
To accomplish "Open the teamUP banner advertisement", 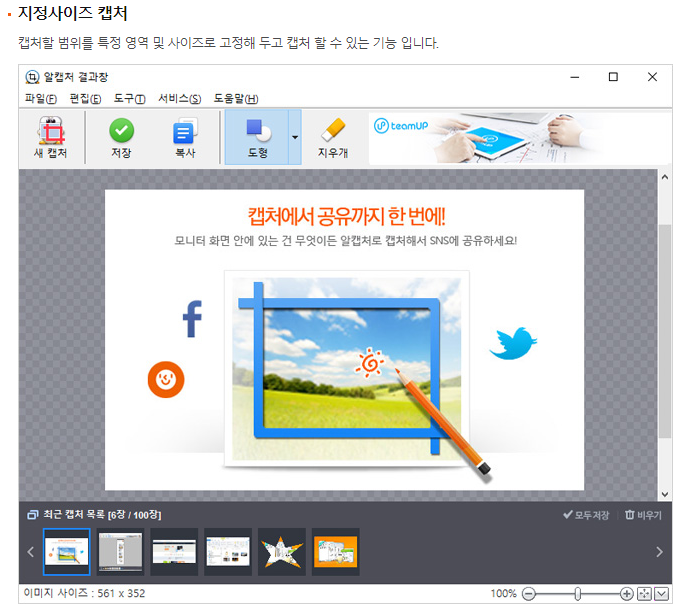I will coord(517,138).
